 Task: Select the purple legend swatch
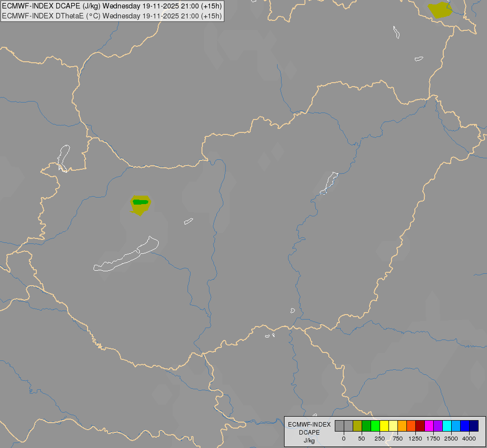(438, 426)
